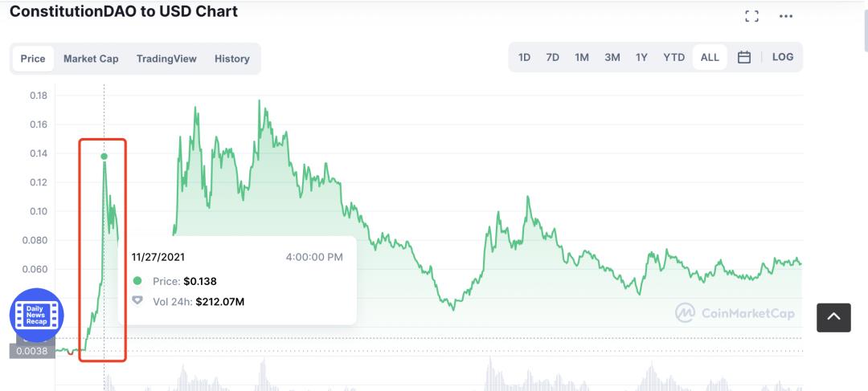868x391 pixels.
Task: Switch chart to YTD range
Action: tap(674, 57)
